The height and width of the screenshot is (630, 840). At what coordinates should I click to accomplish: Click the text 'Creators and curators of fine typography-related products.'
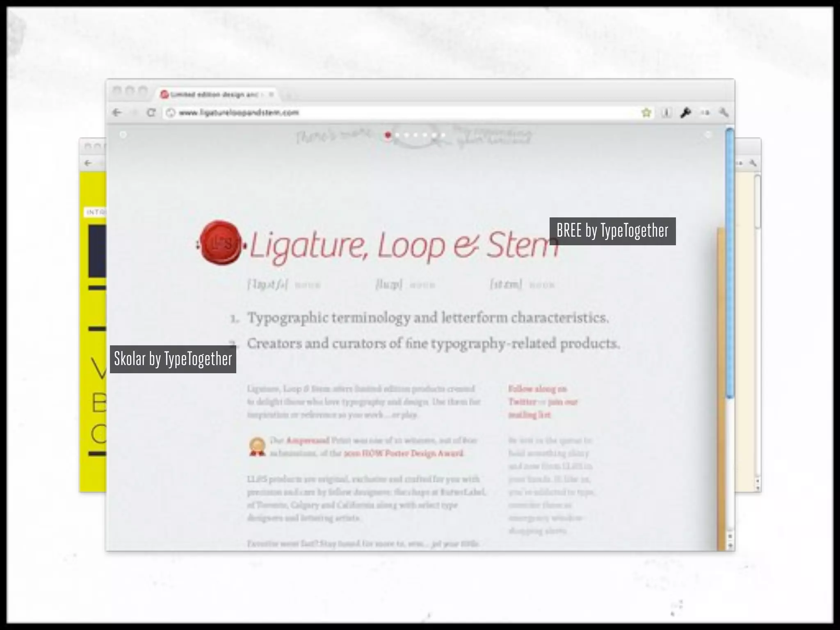(434, 344)
